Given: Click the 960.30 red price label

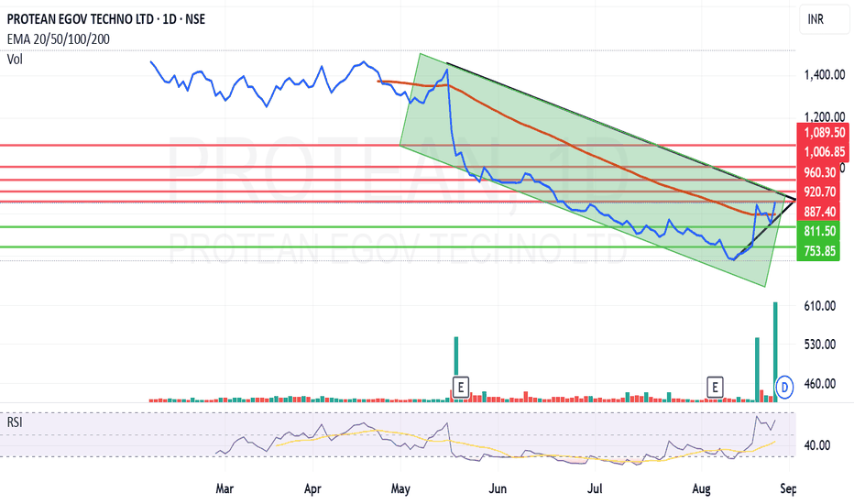Looking at the screenshot, I should pyautogui.click(x=819, y=172).
